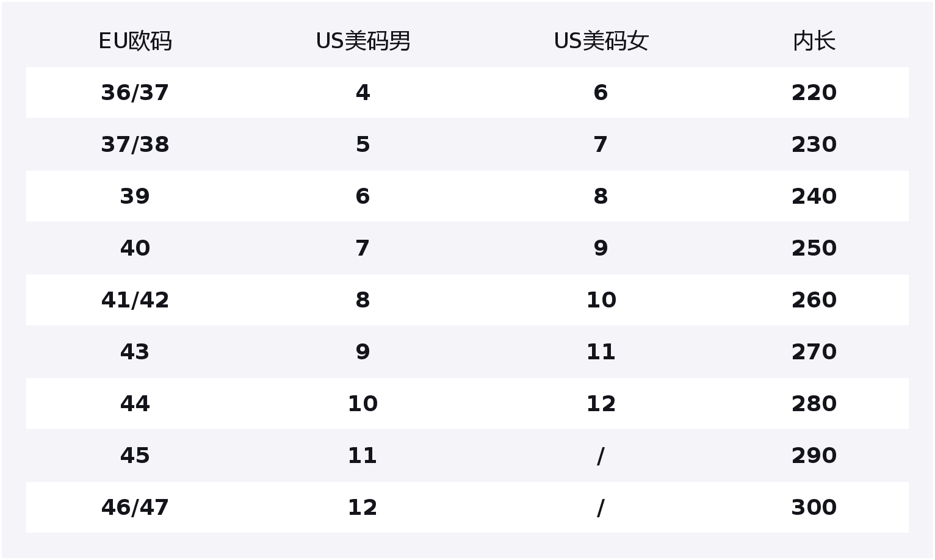Image resolution: width=935 pixels, height=560 pixels.
Task: Click EU size 39 cell
Action: click(x=135, y=196)
